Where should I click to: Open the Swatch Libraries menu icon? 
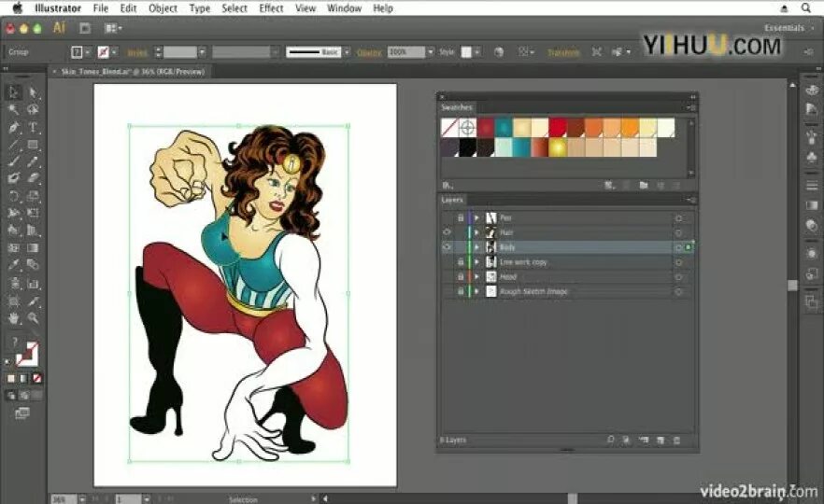coord(448,186)
